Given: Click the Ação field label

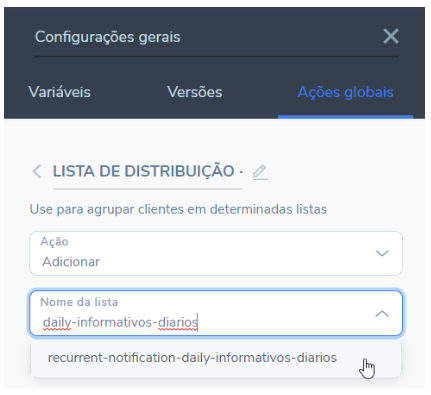Looking at the screenshot, I should (54, 242).
